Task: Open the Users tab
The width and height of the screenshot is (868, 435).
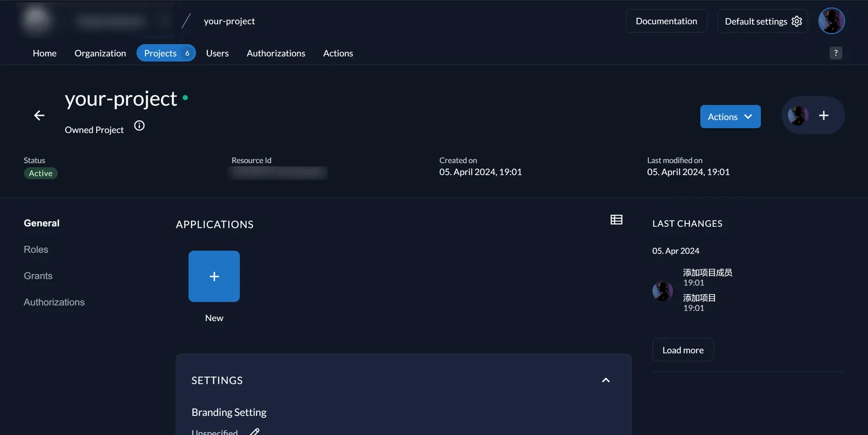Action: (x=218, y=53)
